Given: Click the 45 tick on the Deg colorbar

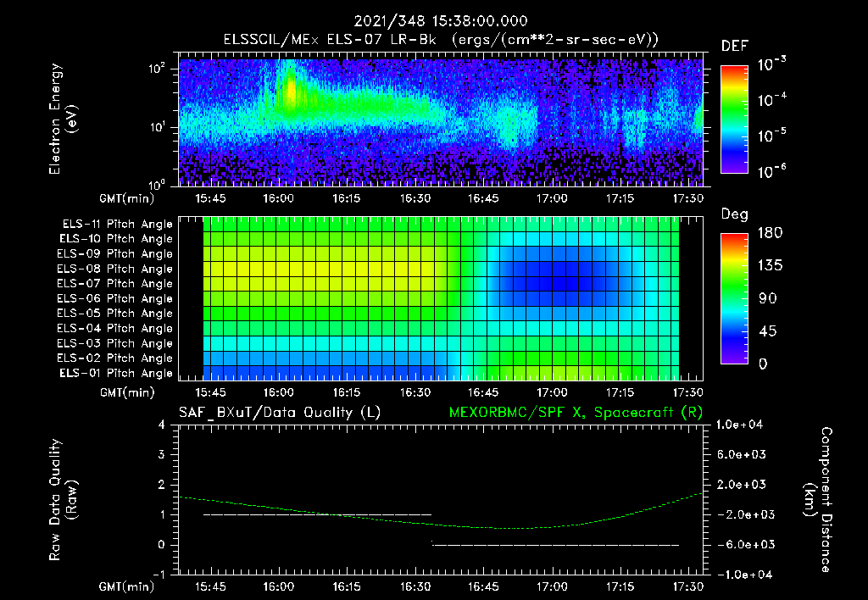Looking at the screenshot, I should [x=768, y=331].
